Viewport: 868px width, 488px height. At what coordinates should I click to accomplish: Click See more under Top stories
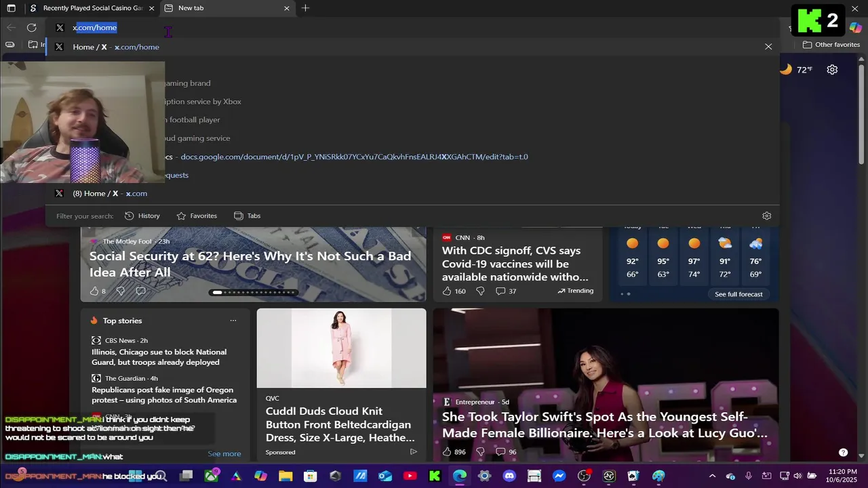[x=224, y=454]
